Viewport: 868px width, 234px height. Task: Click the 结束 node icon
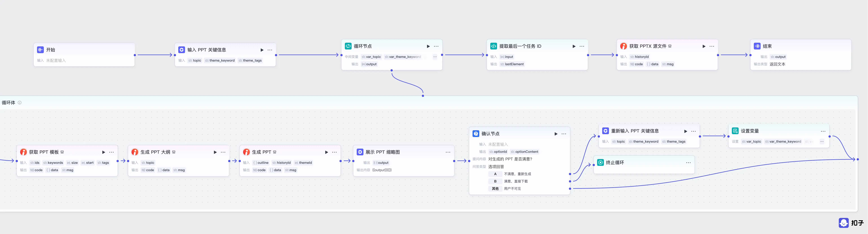pos(757,46)
